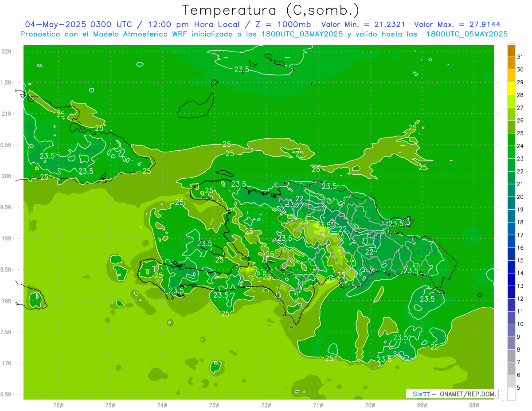Pick the gray legend swatch between 6 and 7
Viewport: 532px width, 411px height.
click(511, 368)
